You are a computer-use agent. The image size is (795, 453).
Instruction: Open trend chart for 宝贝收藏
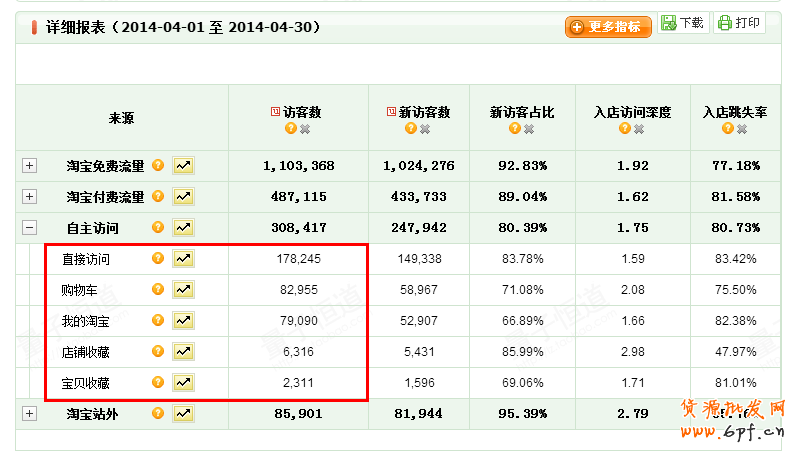[183, 382]
